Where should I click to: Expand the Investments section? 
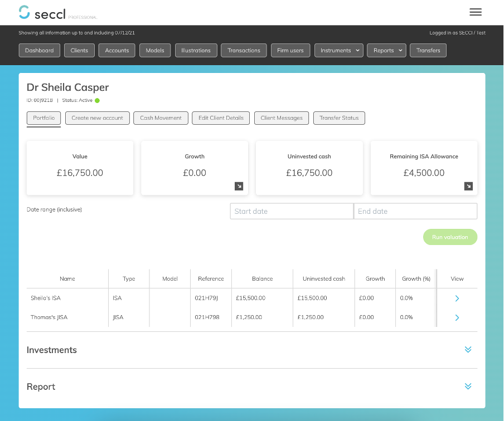[x=468, y=350]
